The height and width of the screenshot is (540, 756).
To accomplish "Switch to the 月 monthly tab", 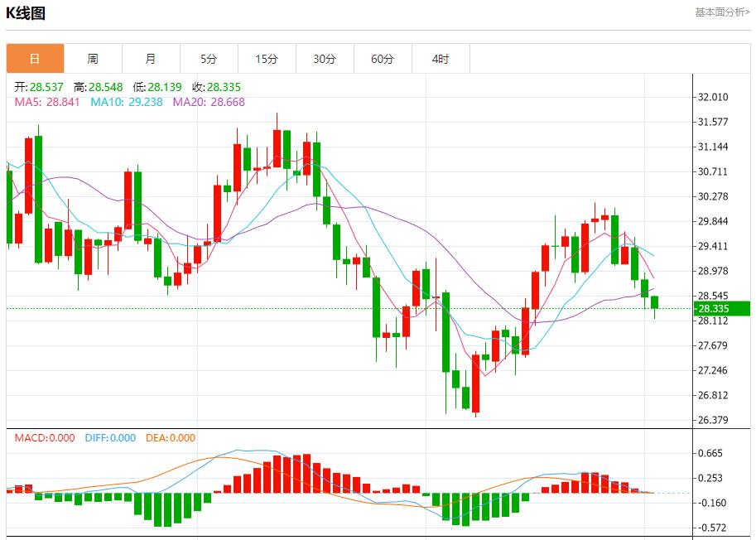I will point(151,59).
